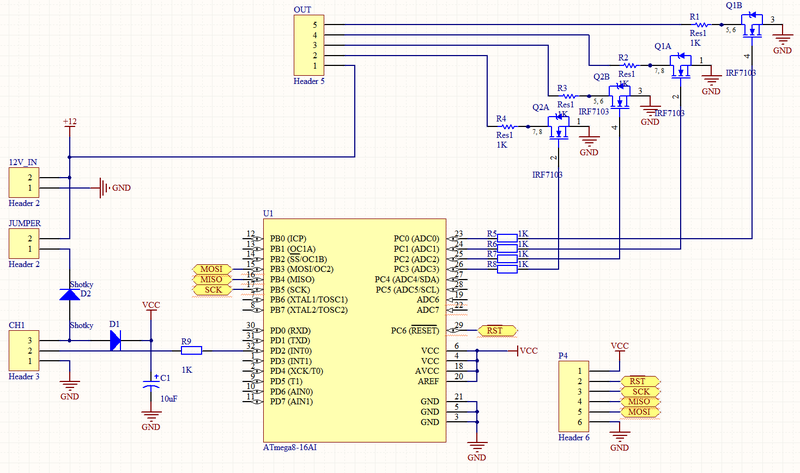Click the PC6 (RESET) pin label
Image resolution: width=800 pixels, height=473 pixels.
(415, 331)
